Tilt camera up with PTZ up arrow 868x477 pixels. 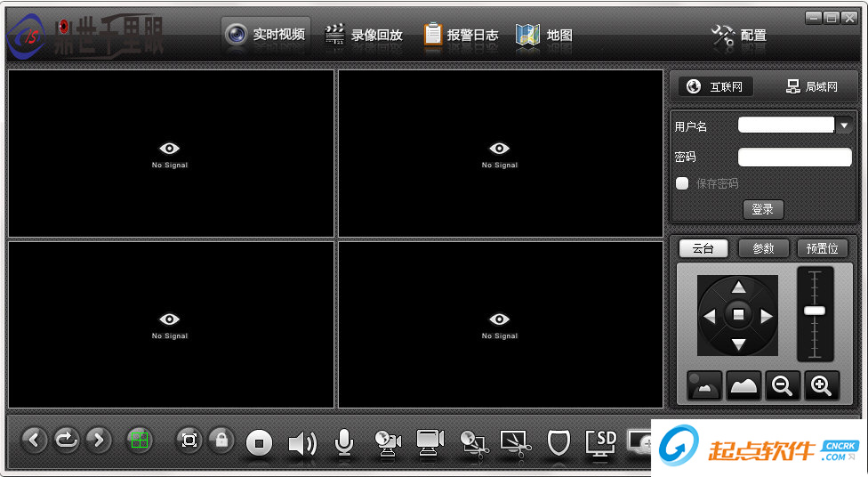738,287
